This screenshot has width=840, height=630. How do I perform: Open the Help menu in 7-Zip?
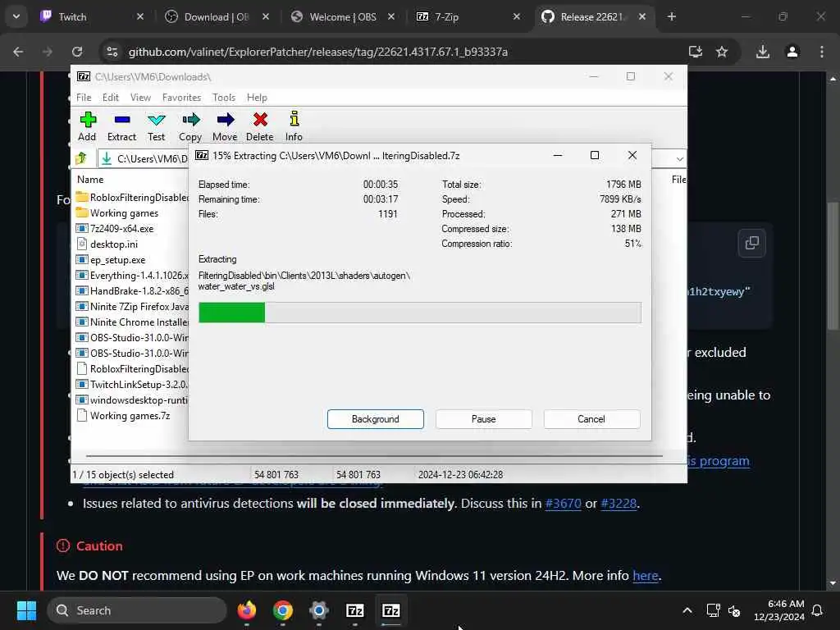click(x=257, y=98)
